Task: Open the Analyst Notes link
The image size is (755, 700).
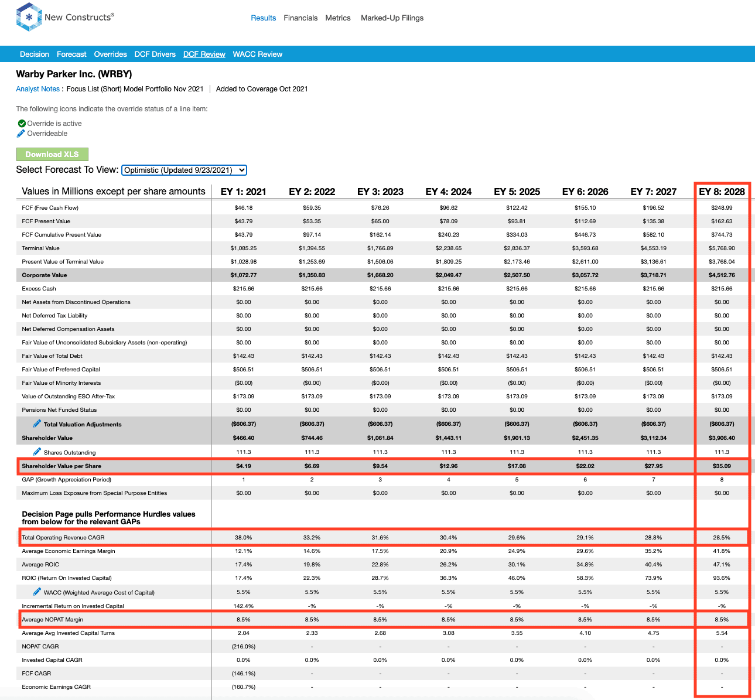Action: (x=38, y=89)
